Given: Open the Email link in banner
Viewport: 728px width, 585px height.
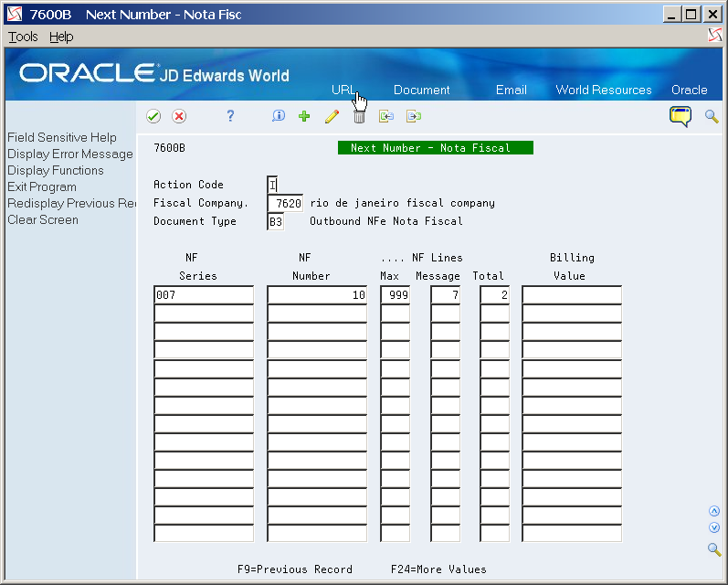Looking at the screenshot, I should pos(512,90).
